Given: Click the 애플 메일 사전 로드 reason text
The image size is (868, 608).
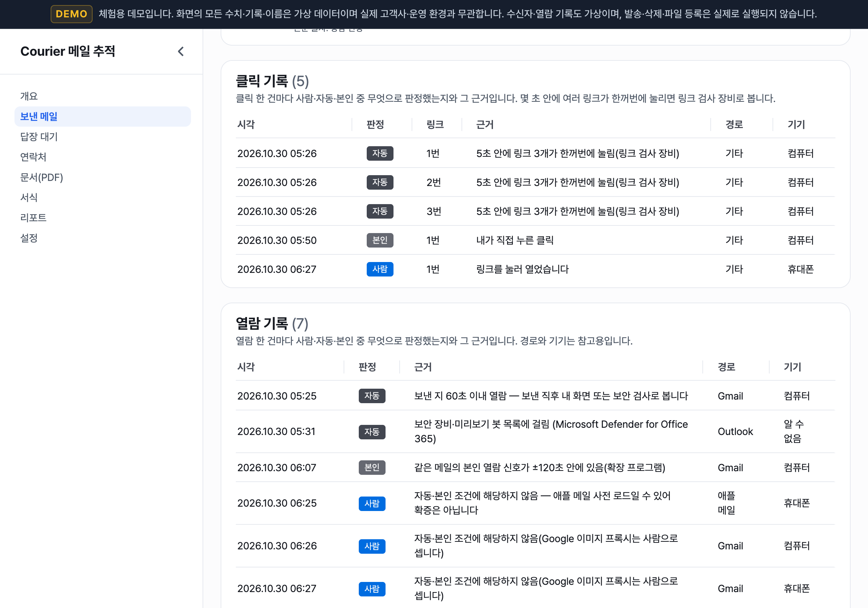Looking at the screenshot, I should click(x=542, y=503).
